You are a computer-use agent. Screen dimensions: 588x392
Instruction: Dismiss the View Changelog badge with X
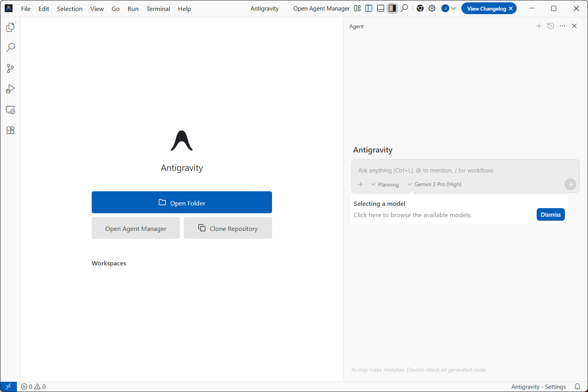click(511, 9)
